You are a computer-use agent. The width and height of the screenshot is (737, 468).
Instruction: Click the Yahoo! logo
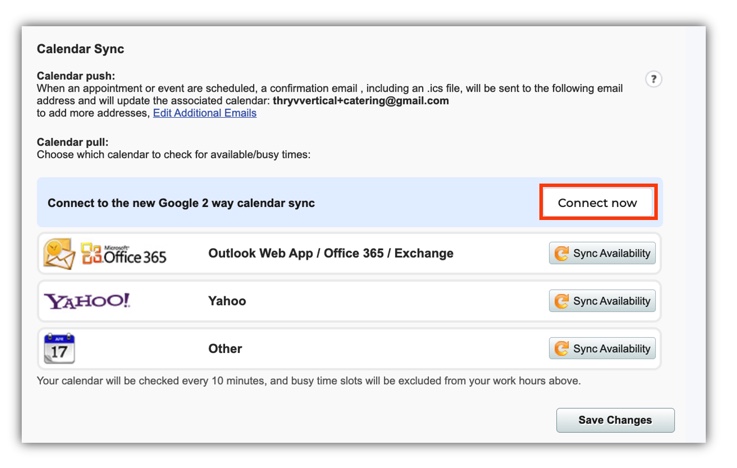(x=87, y=301)
